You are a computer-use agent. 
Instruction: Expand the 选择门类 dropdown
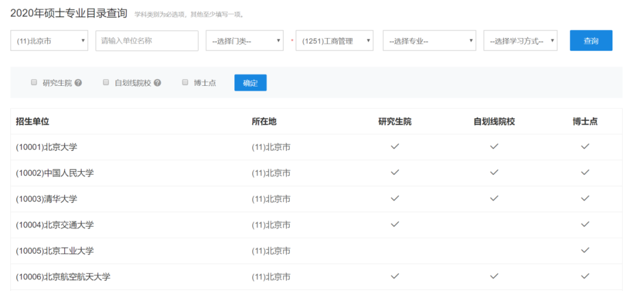point(244,41)
